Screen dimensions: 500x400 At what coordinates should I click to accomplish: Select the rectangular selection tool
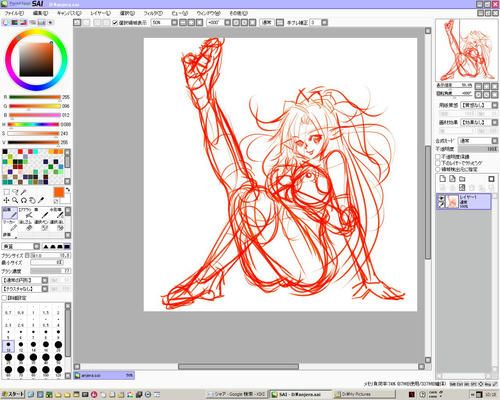tap(6, 192)
